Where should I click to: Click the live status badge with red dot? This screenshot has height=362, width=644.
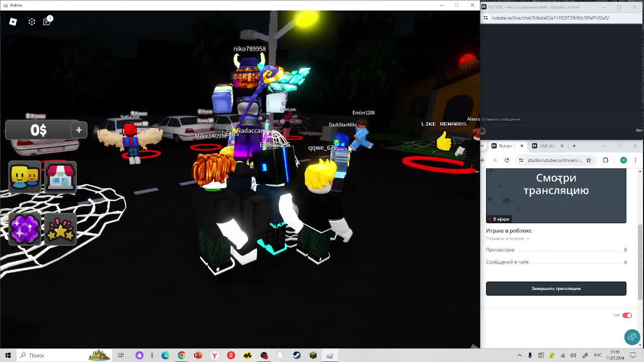tap(499, 219)
